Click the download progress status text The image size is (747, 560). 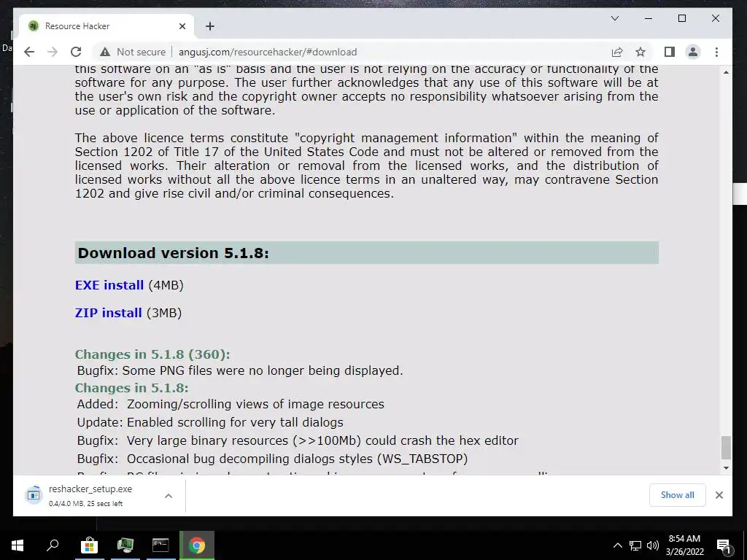[86, 503]
